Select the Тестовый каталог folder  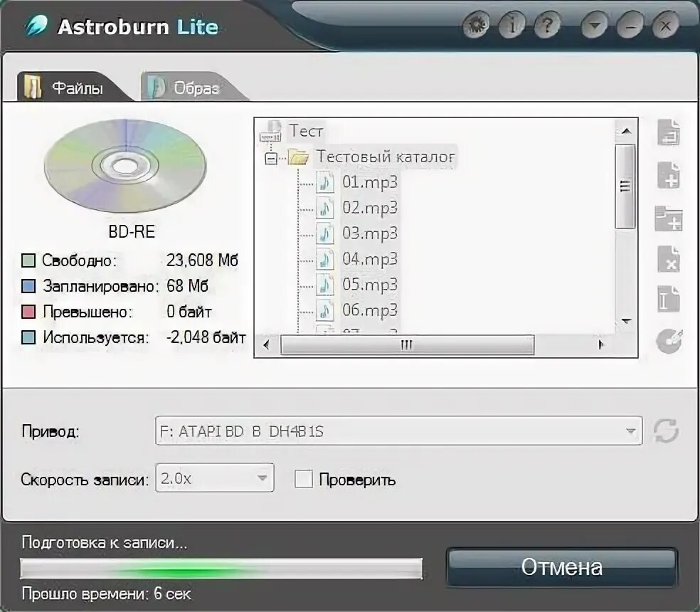[x=386, y=157]
